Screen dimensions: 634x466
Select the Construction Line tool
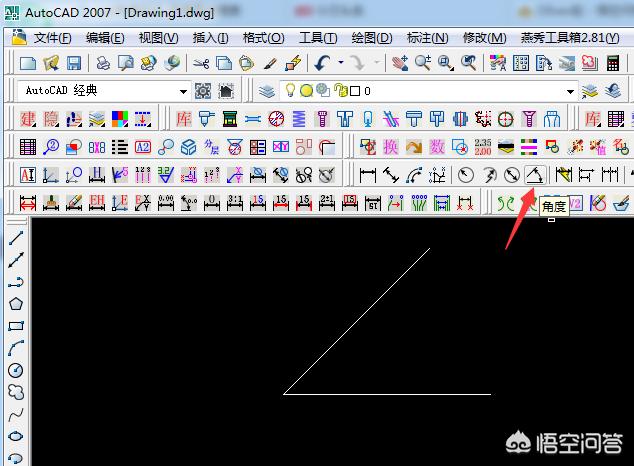click(16, 260)
